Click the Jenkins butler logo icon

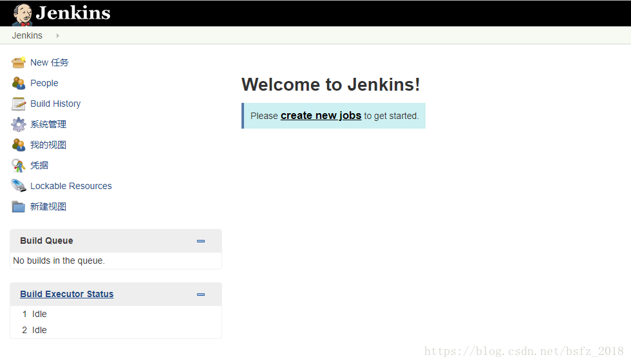point(22,15)
